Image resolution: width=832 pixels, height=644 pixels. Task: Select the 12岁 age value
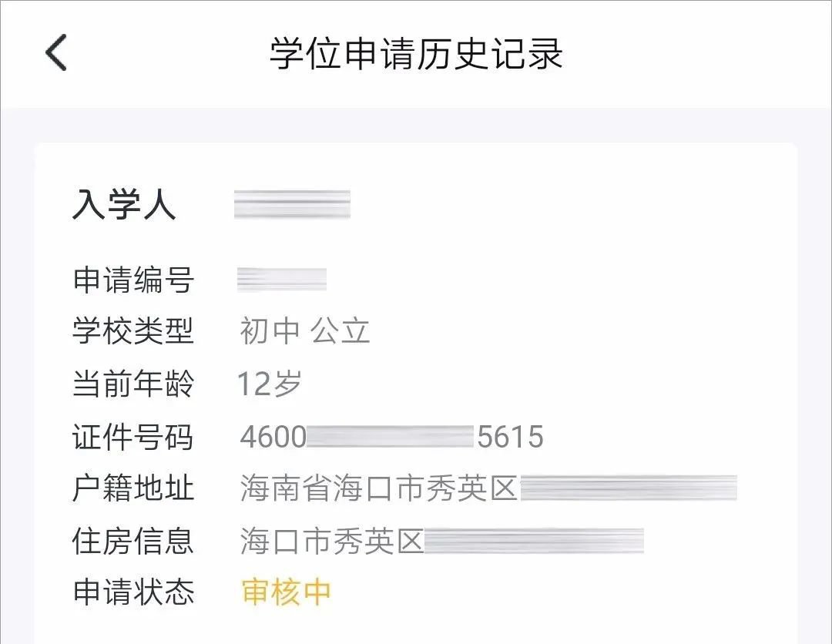pos(269,384)
